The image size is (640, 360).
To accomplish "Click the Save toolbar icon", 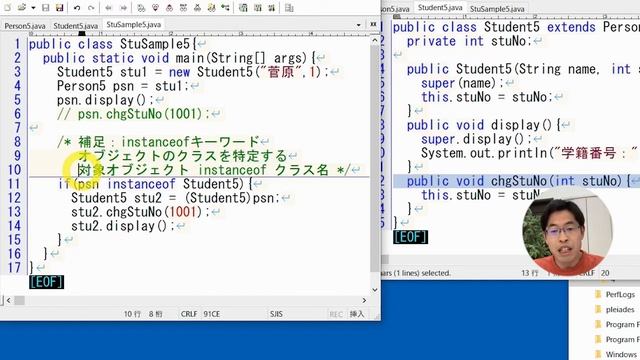I will point(46,7).
